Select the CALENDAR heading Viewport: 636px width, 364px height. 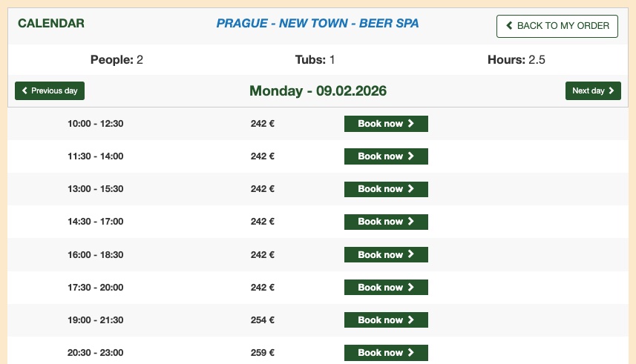click(x=51, y=23)
